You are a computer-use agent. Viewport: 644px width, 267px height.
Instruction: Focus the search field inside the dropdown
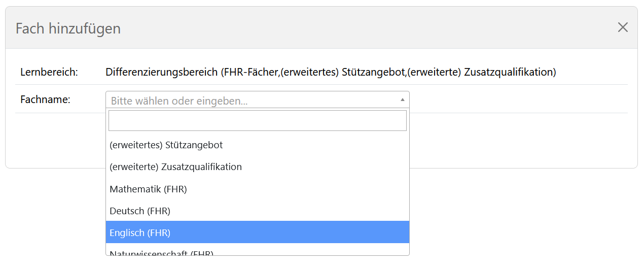258,121
